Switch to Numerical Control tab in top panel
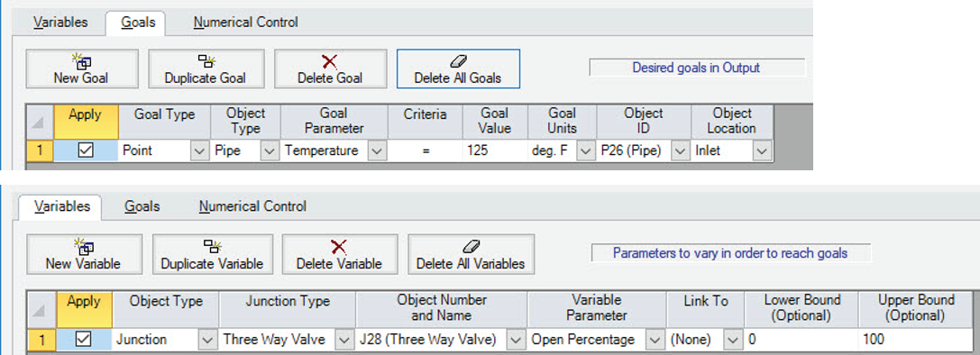The height and width of the screenshot is (355, 980). (x=245, y=23)
